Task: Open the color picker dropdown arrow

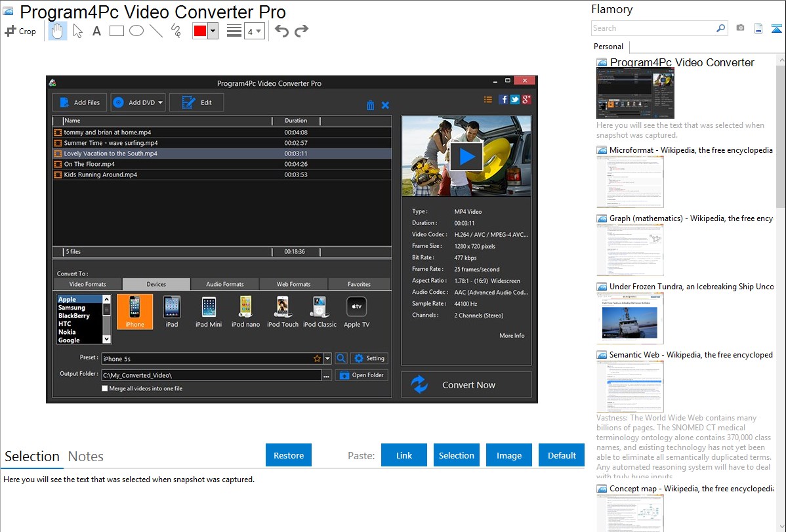Action: (213, 31)
